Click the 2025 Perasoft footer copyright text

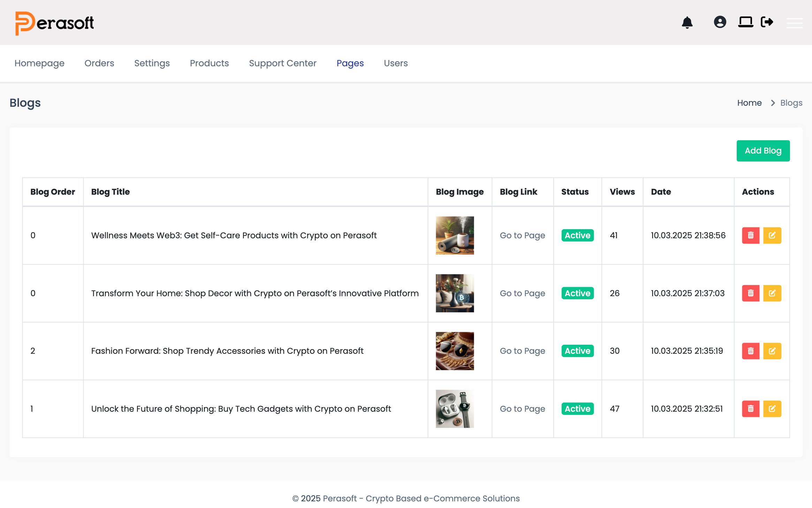click(x=406, y=498)
